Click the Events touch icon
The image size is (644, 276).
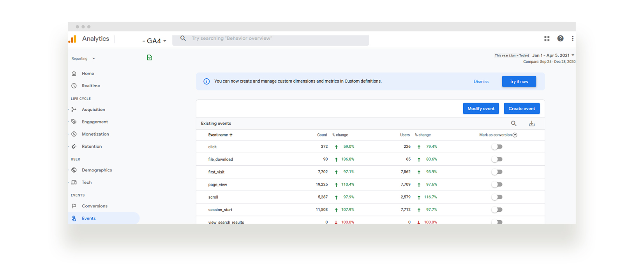point(74,218)
